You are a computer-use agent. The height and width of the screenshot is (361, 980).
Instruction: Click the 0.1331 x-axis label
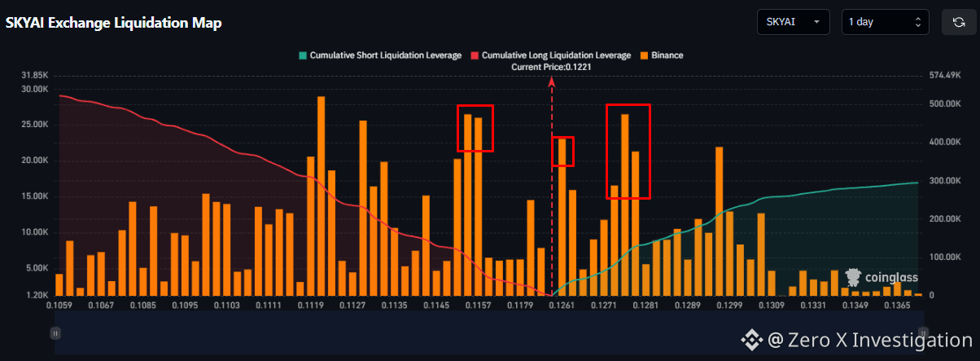point(813,306)
